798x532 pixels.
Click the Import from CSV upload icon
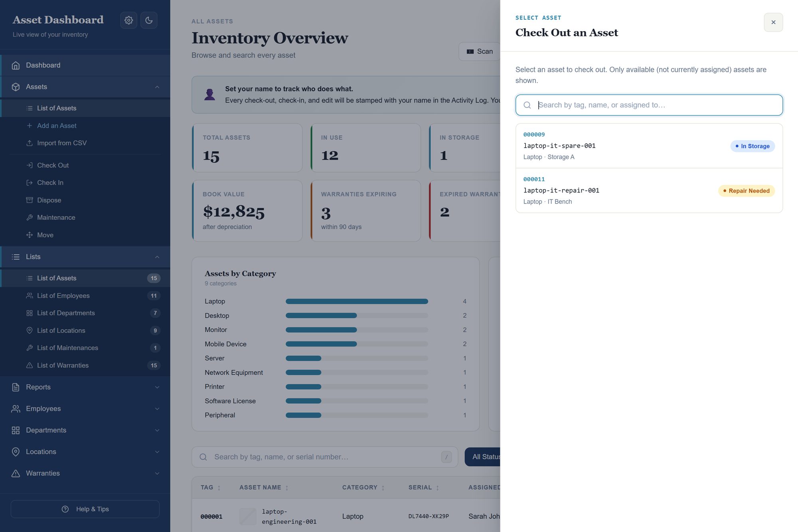30,143
